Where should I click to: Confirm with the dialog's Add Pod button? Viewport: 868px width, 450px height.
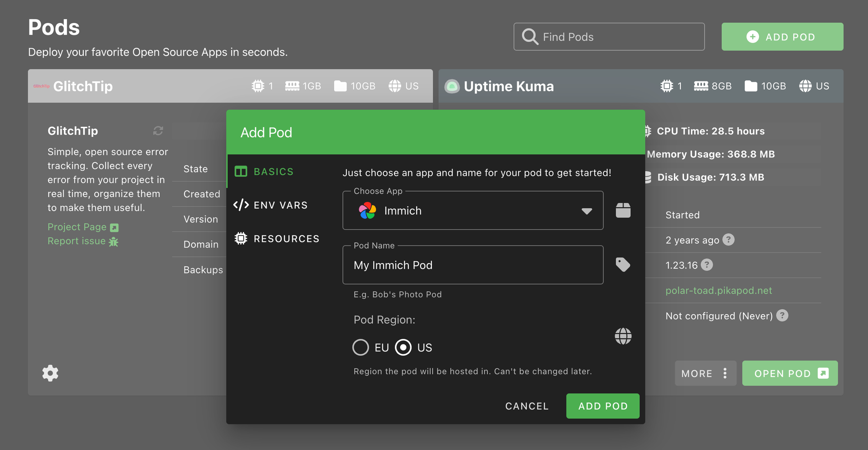click(602, 406)
